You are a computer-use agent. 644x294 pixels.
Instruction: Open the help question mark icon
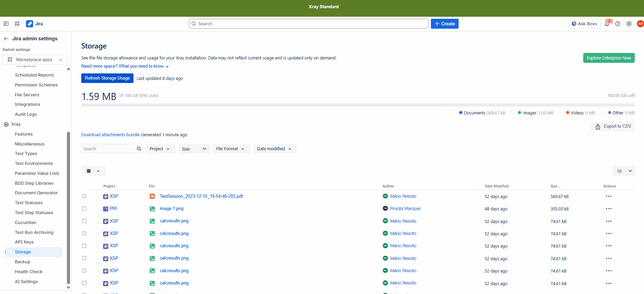(x=618, y=24)
